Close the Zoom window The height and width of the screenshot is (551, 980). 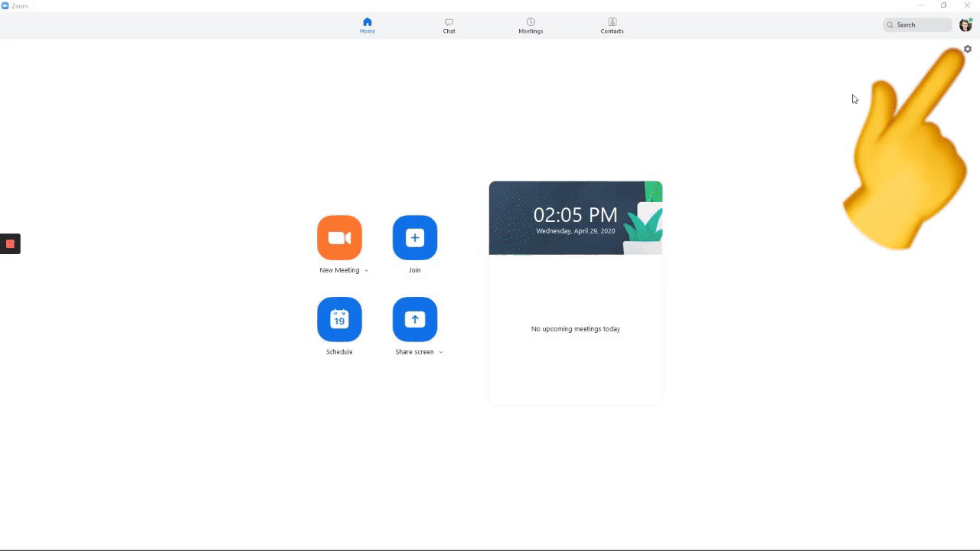967,5
